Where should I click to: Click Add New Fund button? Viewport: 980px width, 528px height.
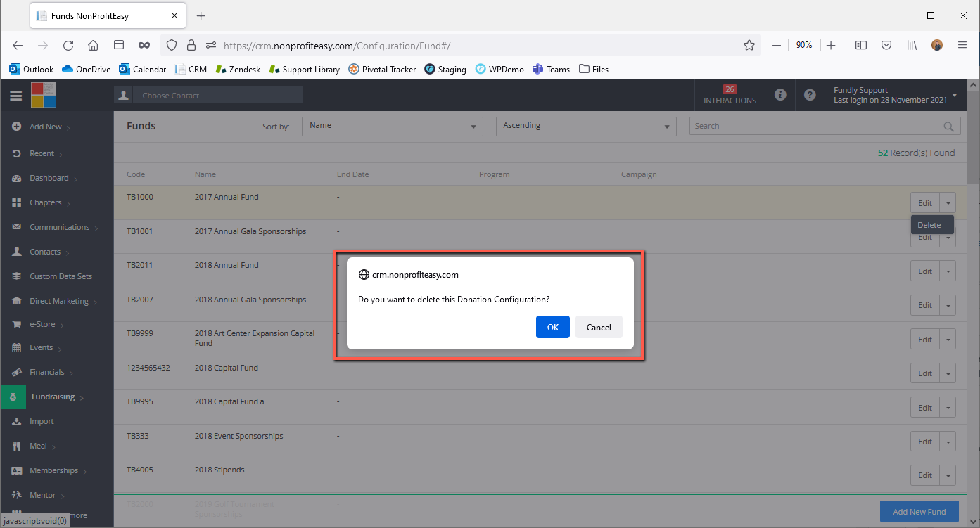[919, 511]
